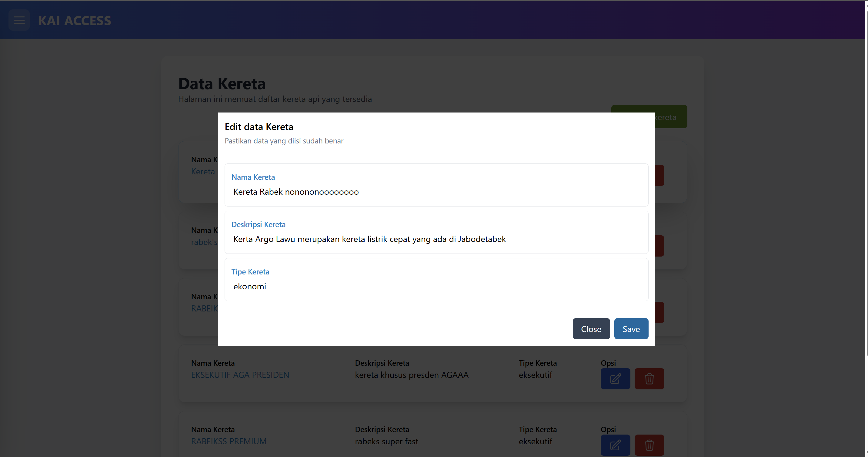Click 'Pastikan data yang diisi sudah benar' subtitle
This screenshot has height=457, width=868.
[284, 141]
